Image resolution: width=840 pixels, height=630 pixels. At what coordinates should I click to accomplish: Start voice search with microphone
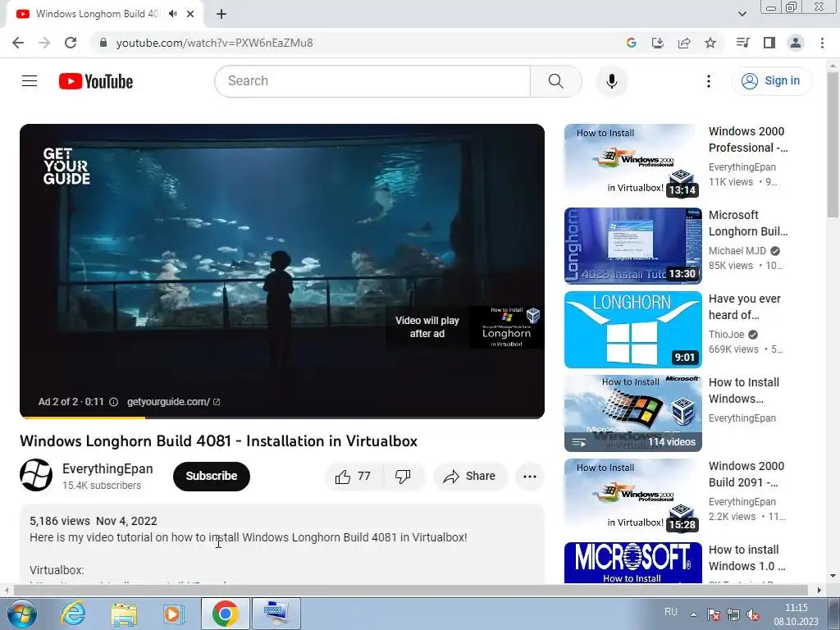[x=611, y=81]
